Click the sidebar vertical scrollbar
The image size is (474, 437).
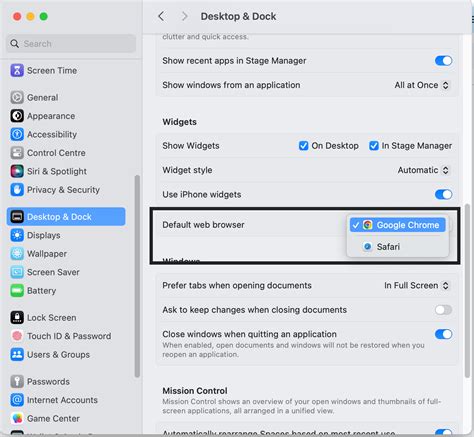[x=137, y=276]
